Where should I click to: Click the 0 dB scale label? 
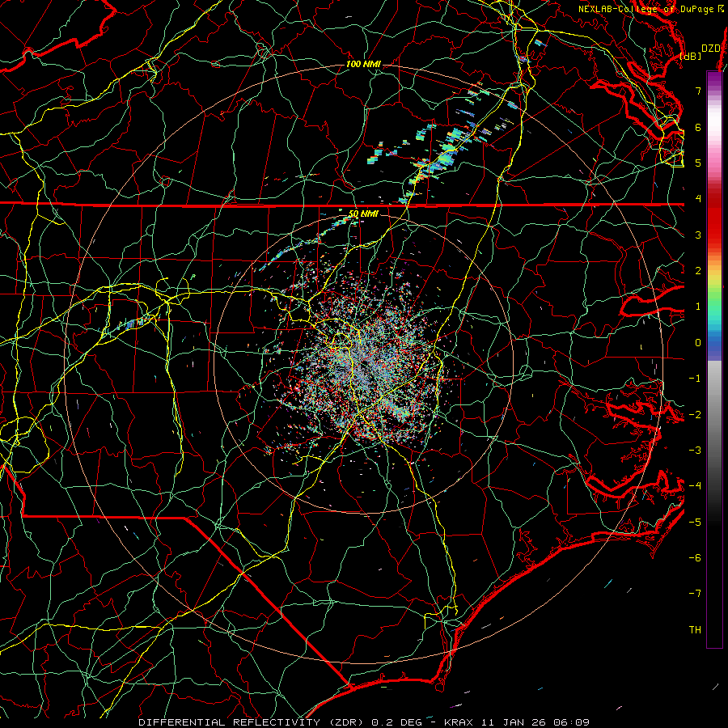[698, 343]
